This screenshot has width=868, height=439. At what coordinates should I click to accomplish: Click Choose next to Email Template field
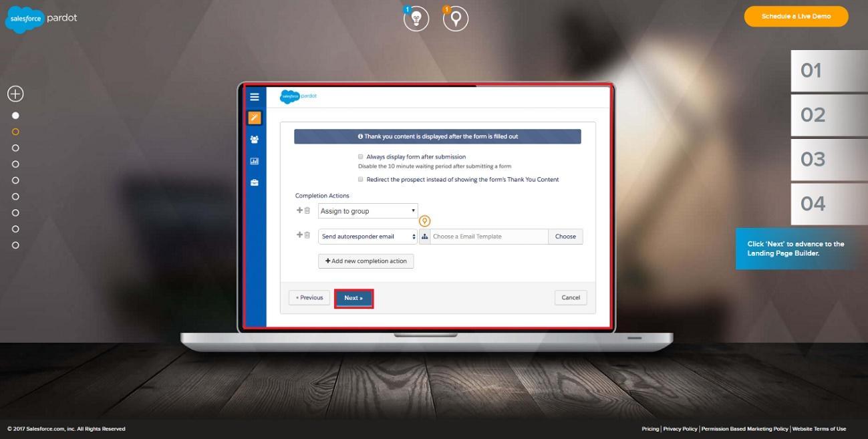[x=565, y=237]
